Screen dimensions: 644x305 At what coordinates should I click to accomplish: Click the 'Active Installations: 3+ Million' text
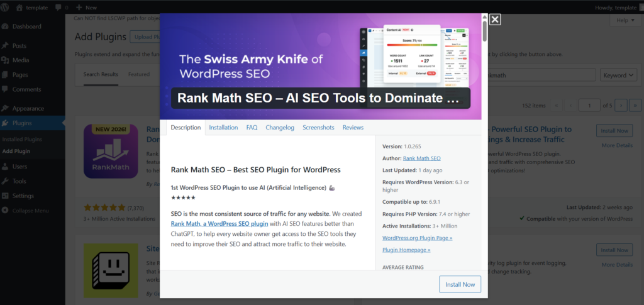(x=419, y=226)
